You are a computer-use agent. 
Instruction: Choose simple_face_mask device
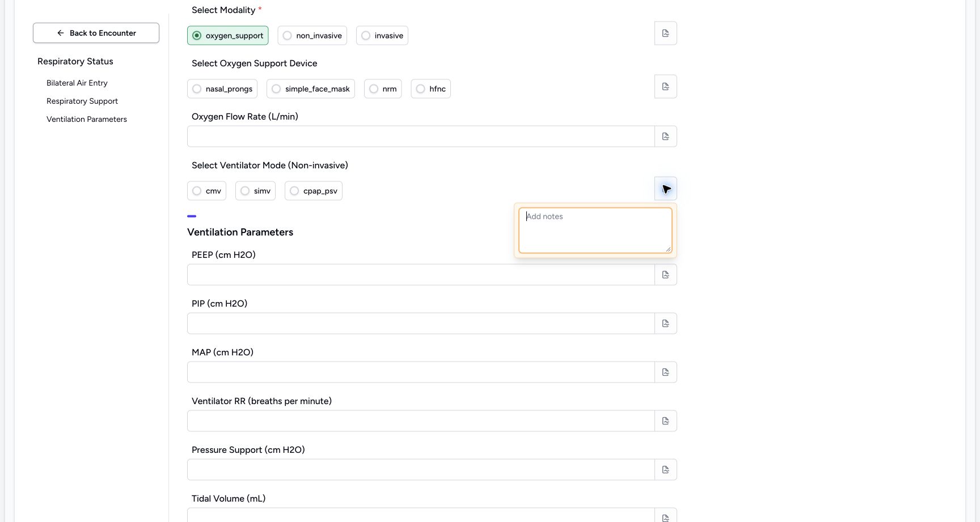pos(311,89)
